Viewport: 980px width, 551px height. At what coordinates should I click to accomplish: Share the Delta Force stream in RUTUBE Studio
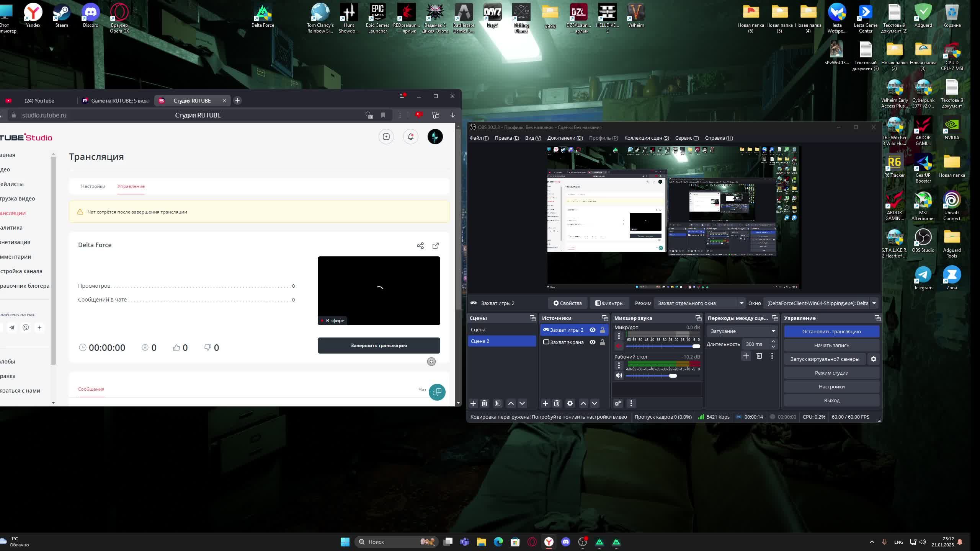point(420,246)
